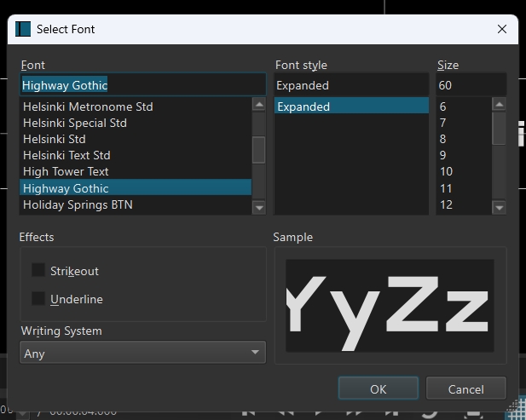Screen dimensions: 526x420
Task: Select the Expanded font style item
Action: coord(350,106)
